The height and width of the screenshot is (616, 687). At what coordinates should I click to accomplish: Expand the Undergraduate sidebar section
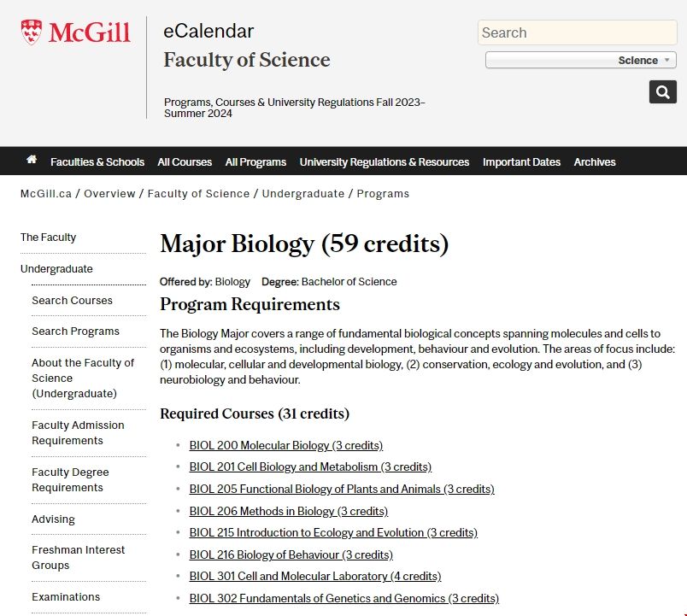tap(56, 269)
